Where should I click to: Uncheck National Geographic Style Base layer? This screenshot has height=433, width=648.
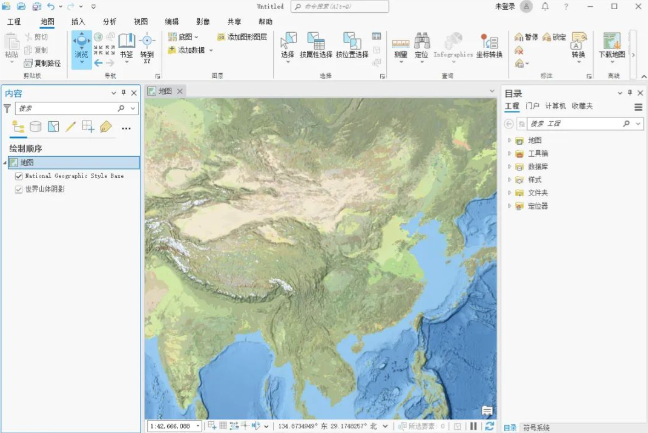click(x=19, y=175)
